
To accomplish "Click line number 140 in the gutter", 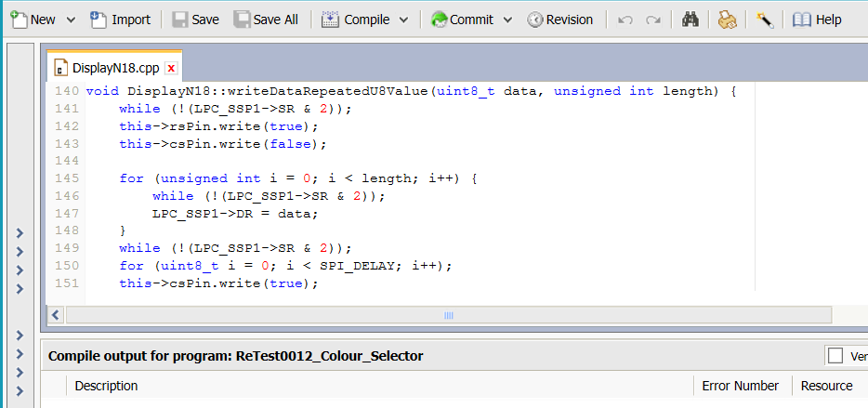I will [67, 91].
